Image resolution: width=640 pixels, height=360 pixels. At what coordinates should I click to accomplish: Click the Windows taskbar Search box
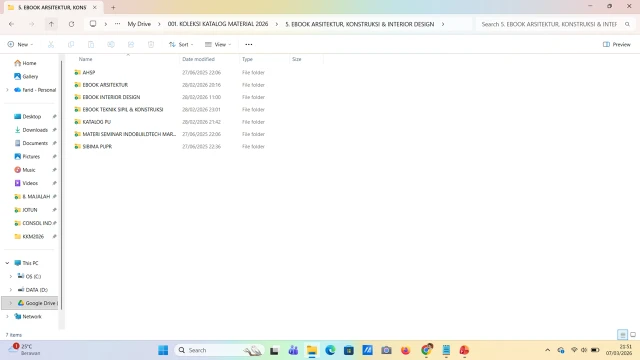[x=220, y=350]
